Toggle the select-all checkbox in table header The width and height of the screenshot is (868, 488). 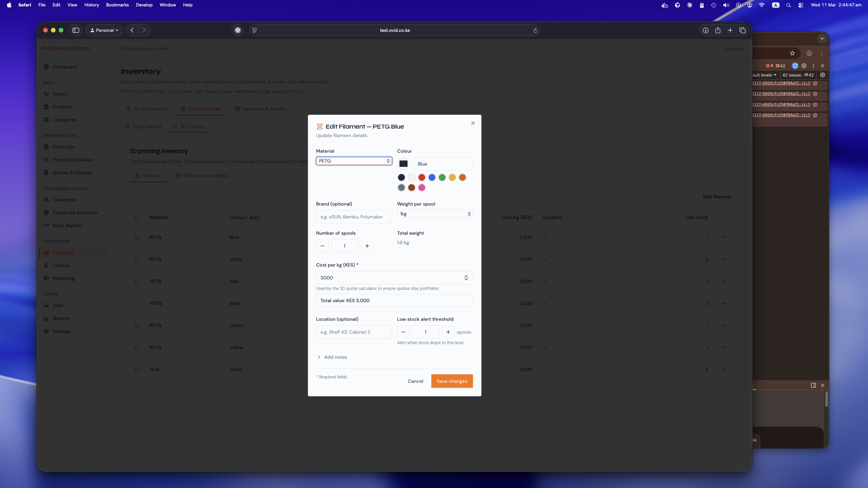pos(137,218)
